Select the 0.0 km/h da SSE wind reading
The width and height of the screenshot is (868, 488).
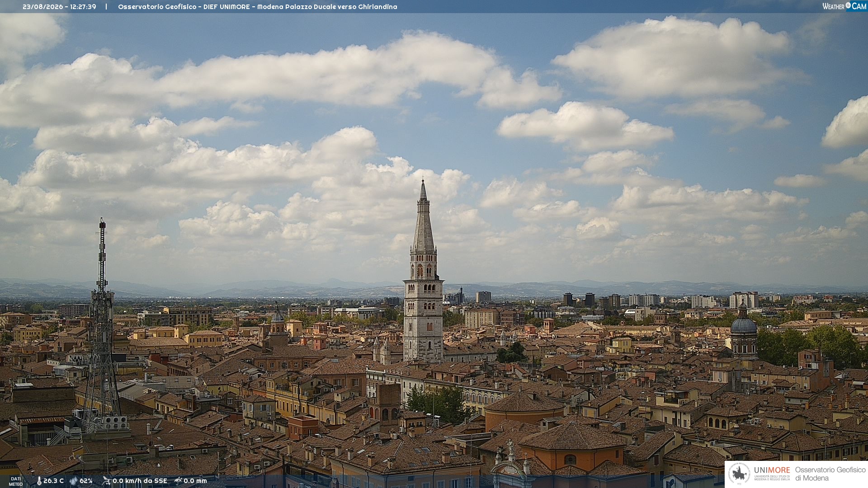pyautogui.click(x=140, y=481)
